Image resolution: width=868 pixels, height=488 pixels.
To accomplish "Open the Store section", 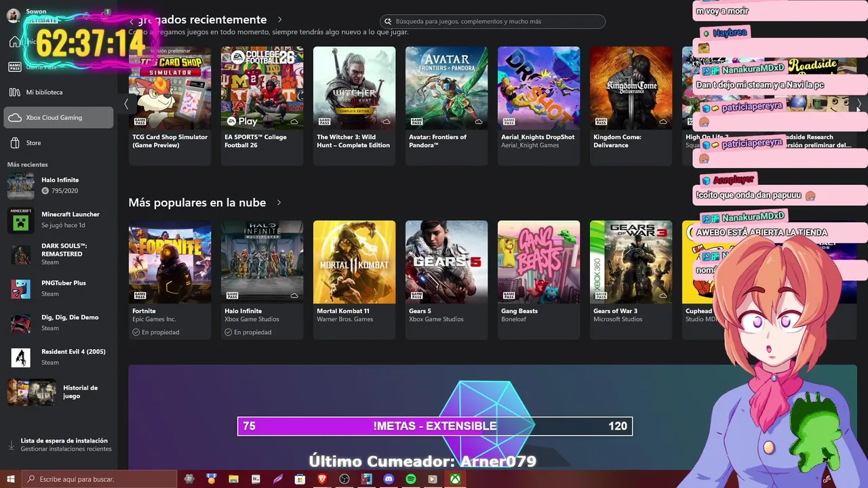I will [58, 143].
